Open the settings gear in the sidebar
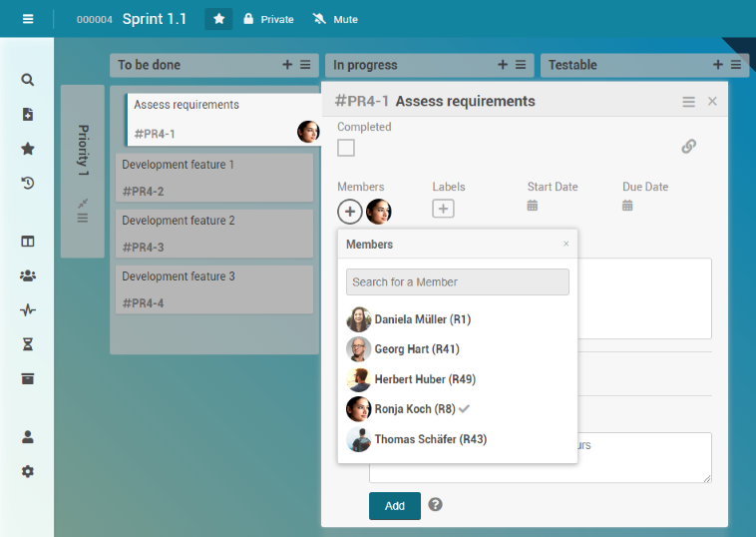This screenshot has height=537, width=756. point(28,471)
